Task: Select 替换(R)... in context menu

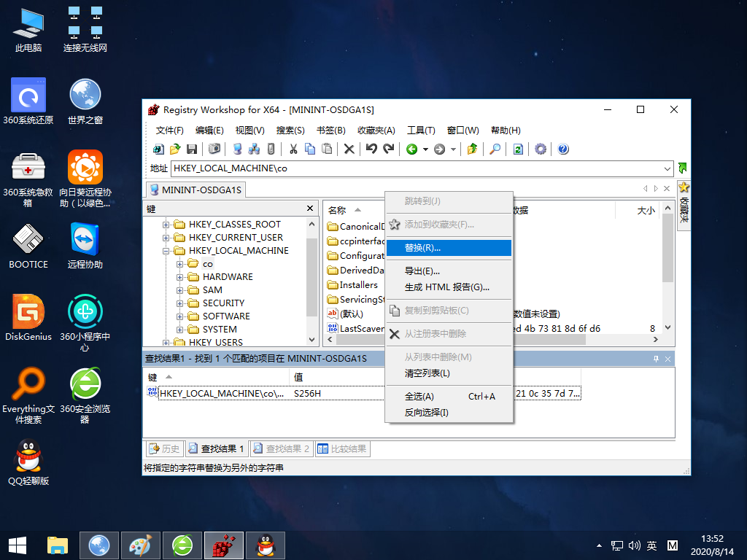Action: [449, 248]
